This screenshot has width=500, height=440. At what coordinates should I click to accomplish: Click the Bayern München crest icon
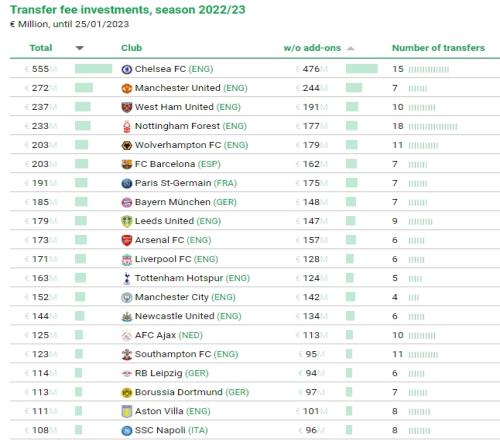127,202
